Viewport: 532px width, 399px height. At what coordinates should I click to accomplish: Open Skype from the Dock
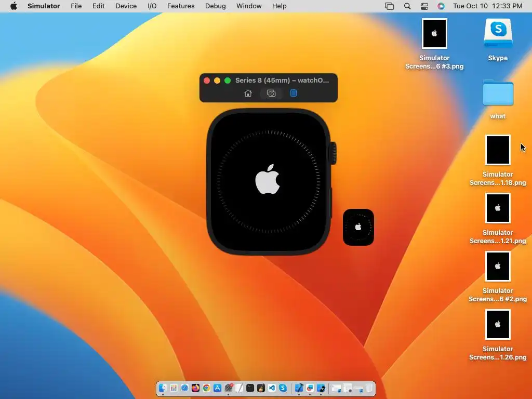[283, 388]
